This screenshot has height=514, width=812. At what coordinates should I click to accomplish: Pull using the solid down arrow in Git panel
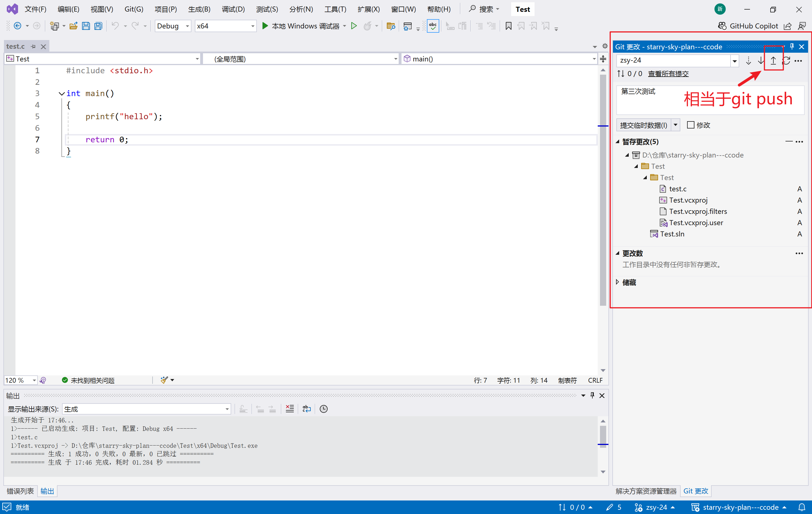[x=761, y=61]
